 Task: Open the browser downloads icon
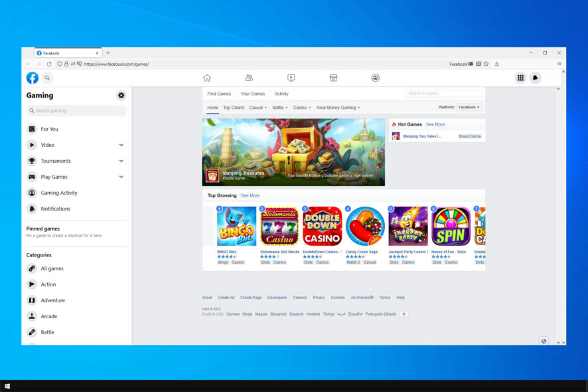[497, 64]
